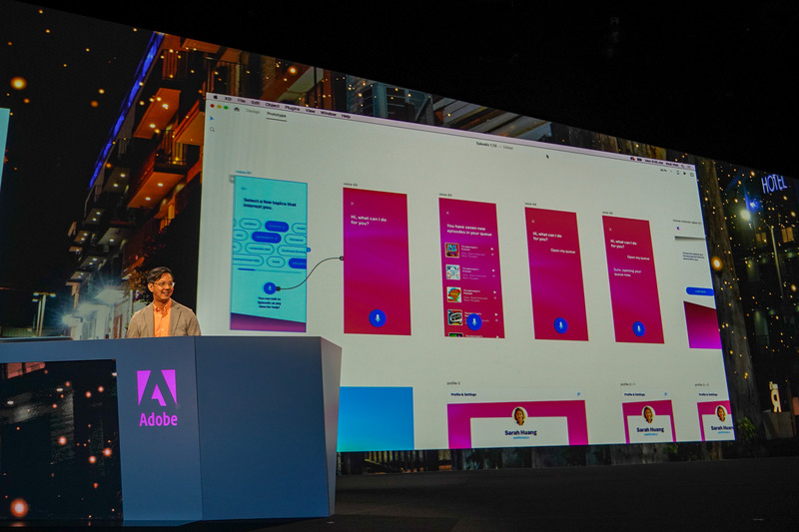The image size is (799, 532).
Task: Select the voice-05 artboard label
Action: click(x=607, y=213)
